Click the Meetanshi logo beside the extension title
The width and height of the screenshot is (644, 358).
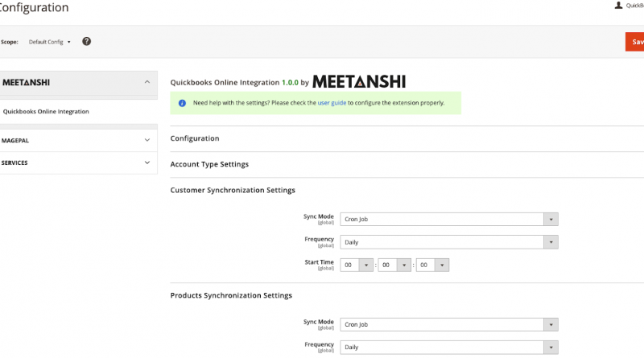(x=358, y=82)
